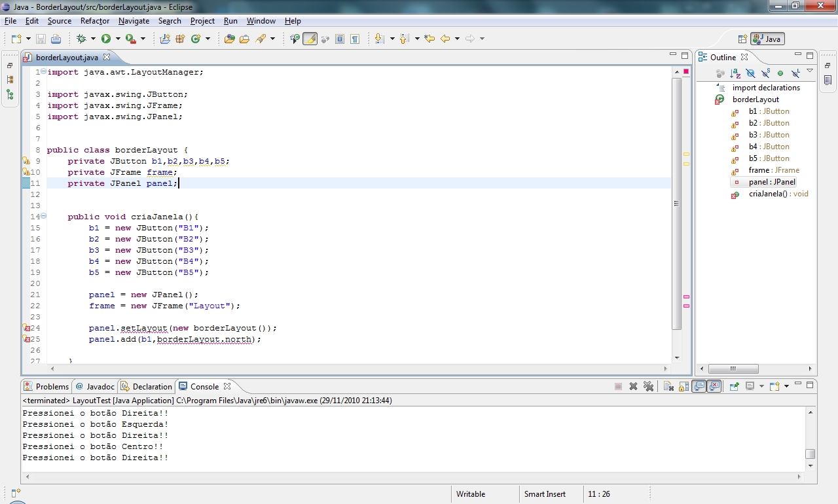Click the Previous Annotation arrow icon

pyautogui.click(x=404, y=39)
